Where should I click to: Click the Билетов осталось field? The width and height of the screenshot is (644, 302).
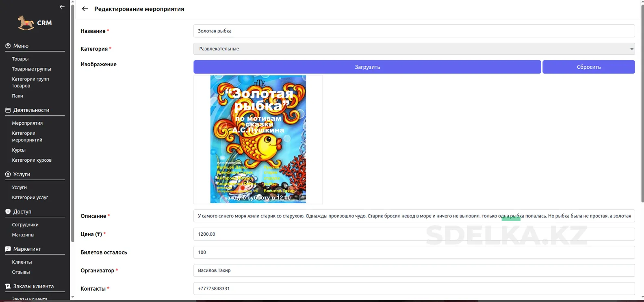tap(414, 252)
